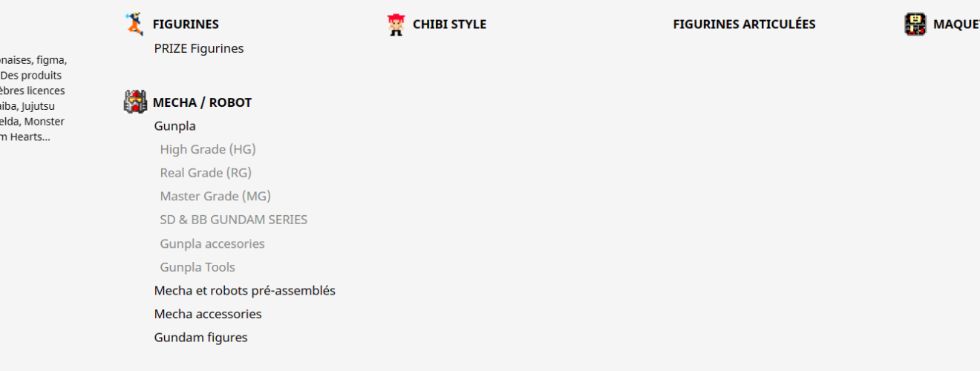Screen dimensions: 980x371
Task: Click the pixel icon beside the Maquette heading
Action: (x=915, y=24)
